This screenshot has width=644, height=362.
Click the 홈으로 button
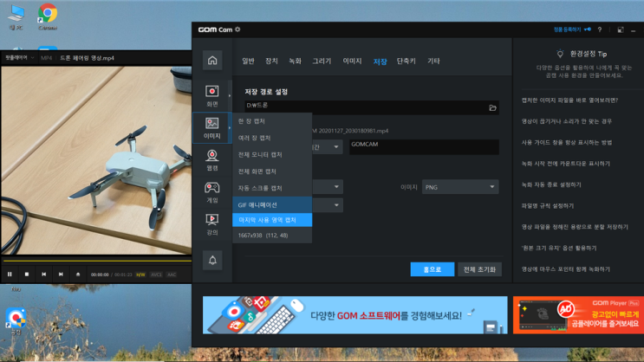pos(432,269)
